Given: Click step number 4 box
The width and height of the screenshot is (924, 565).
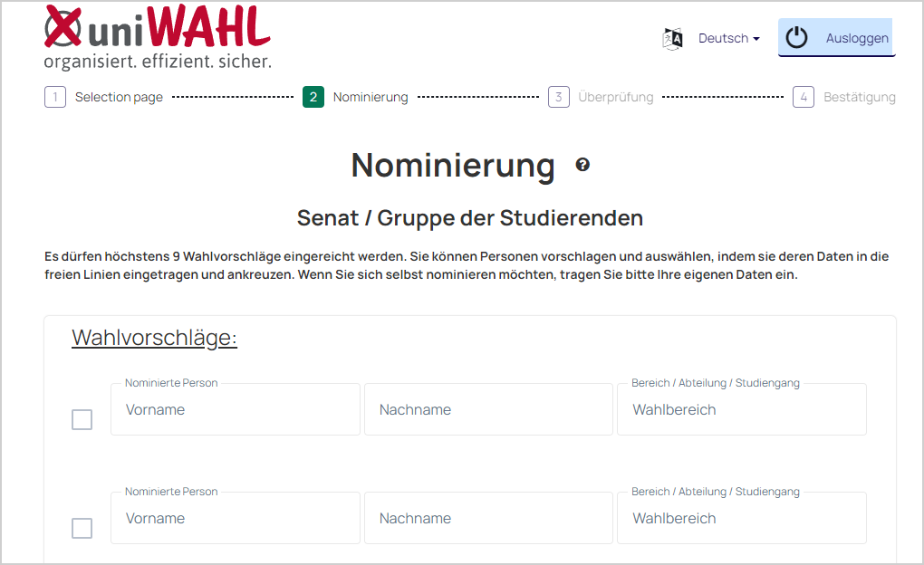Looking at the screenshot, I should click(x=804, y=97).
